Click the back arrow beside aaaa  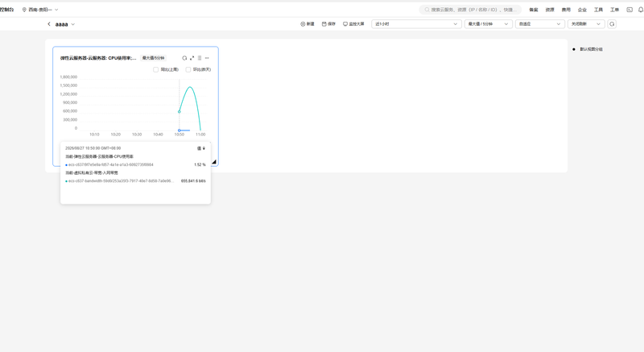[49, 24]
